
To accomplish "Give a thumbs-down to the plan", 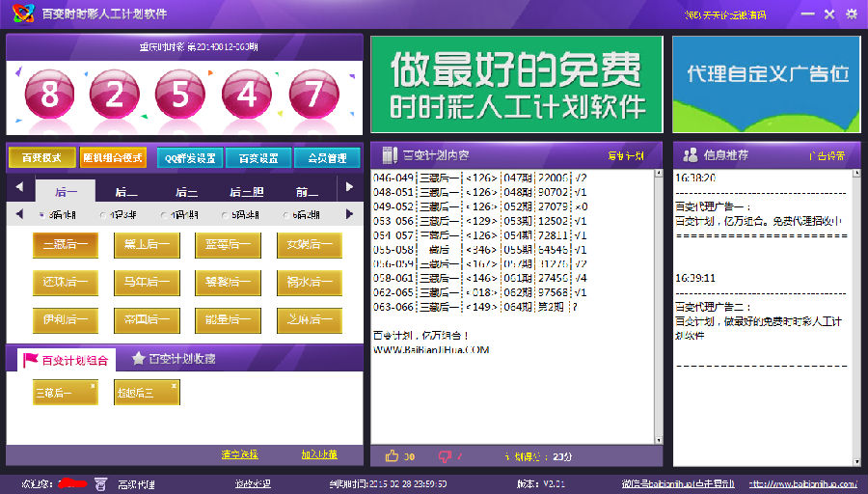I will (445, 456).
